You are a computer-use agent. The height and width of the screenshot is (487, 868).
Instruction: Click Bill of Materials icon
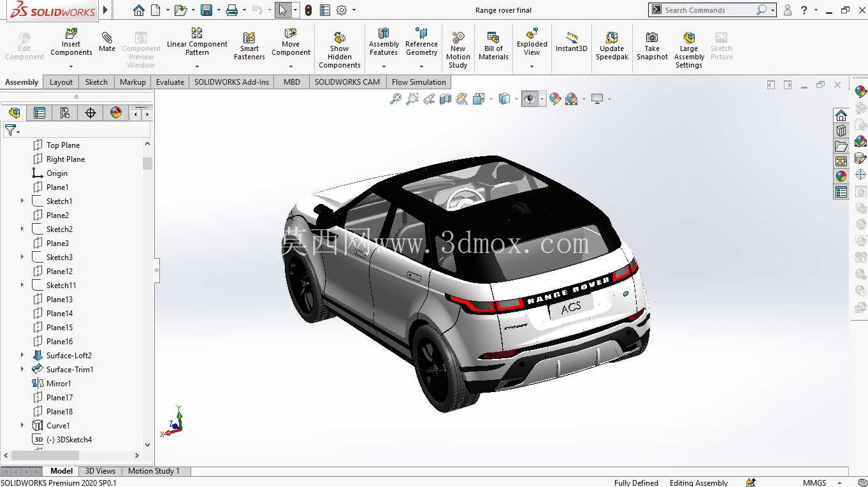[x=493, y=46]
